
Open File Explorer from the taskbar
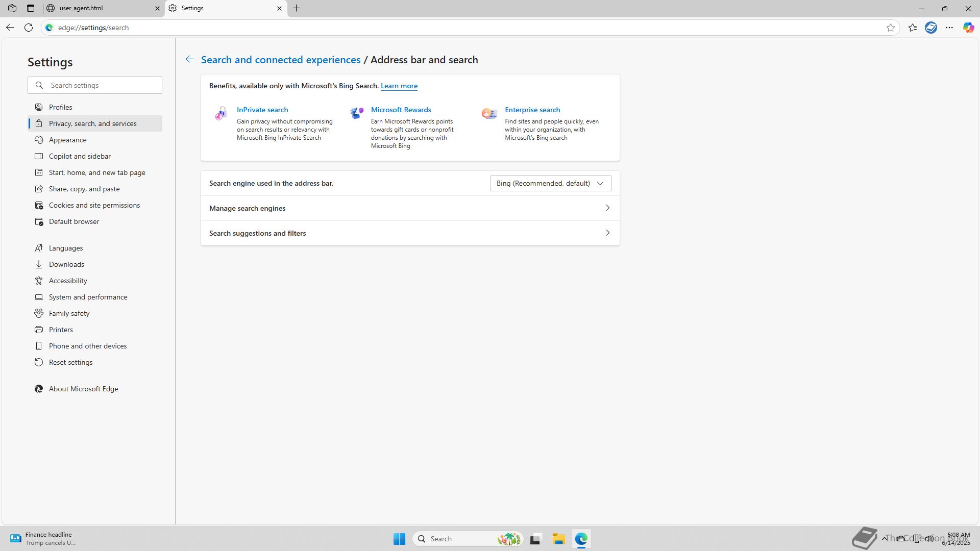click(558, 539)
